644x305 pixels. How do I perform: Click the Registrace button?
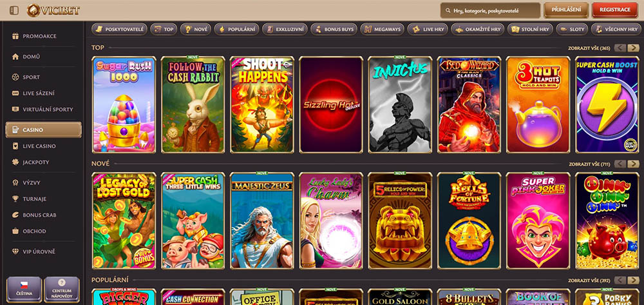tap(614, 10)
